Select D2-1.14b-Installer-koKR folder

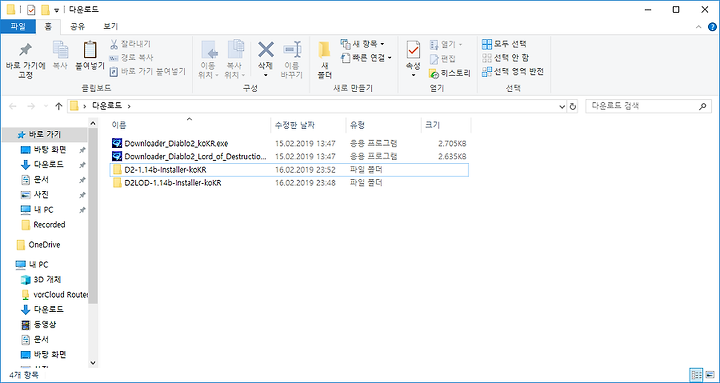tap(289, 169)
